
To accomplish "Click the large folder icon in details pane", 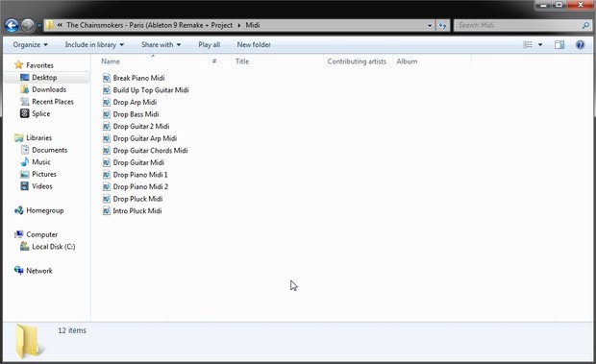I will pos(29,341).
